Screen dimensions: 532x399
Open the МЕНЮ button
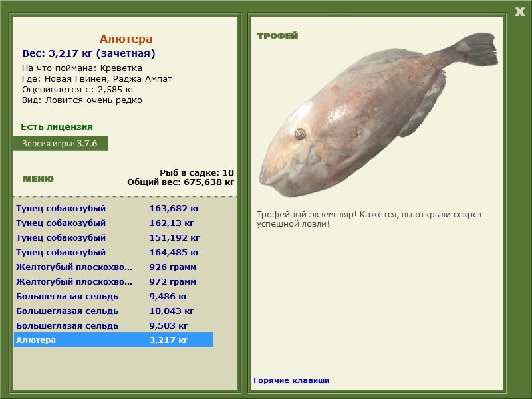pos(38,179)
